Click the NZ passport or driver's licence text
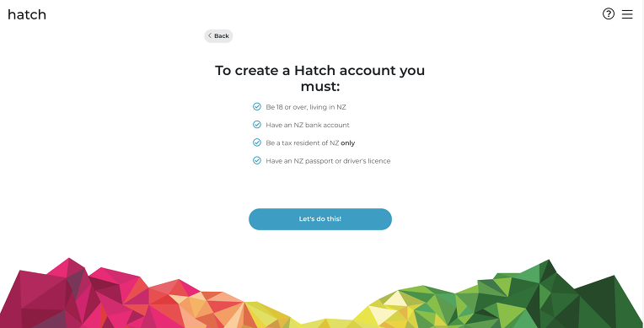This screenshot has width=644, height=328. [x=328, y=161]
